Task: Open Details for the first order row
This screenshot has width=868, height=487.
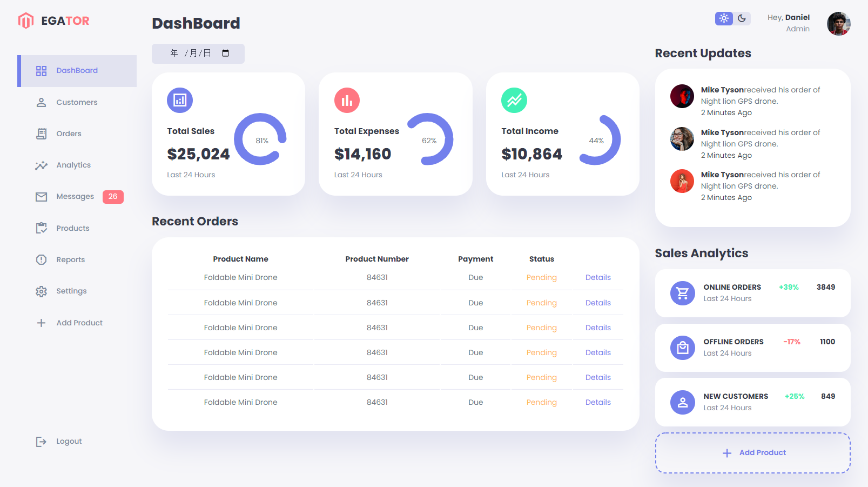Action: [598, 277]
